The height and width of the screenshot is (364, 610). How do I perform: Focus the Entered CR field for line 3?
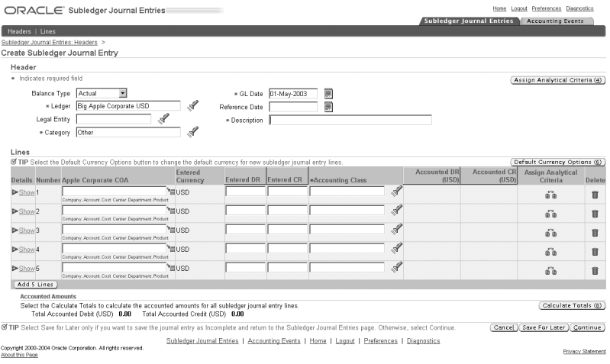coord(288,229)
